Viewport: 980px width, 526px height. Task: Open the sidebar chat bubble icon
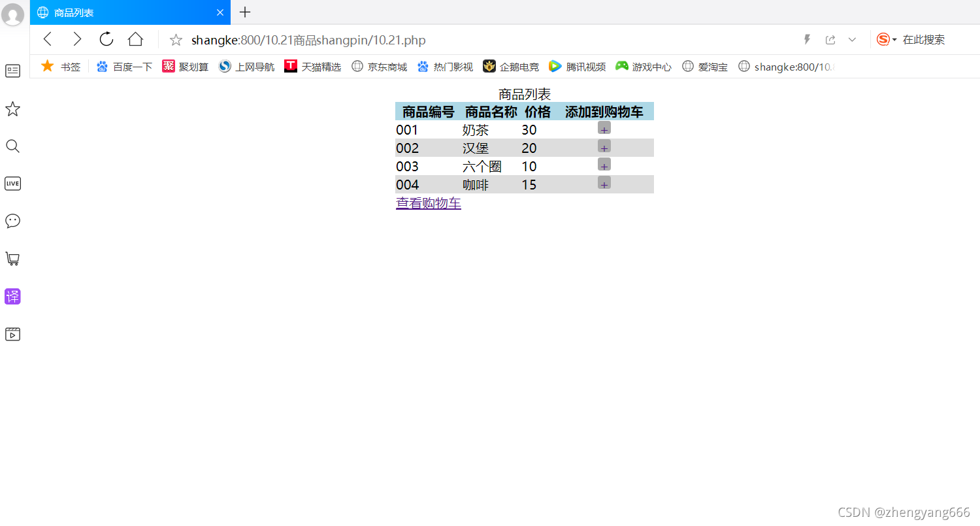[12, 221]
